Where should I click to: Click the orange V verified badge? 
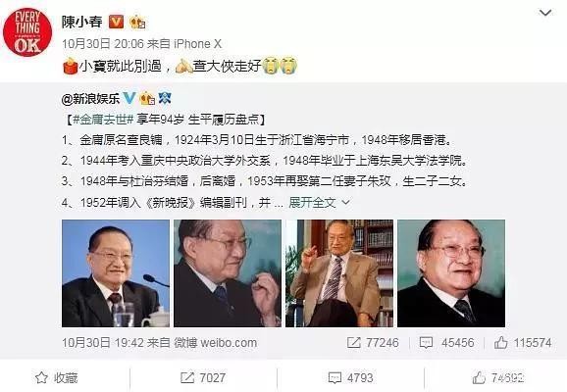point(116,22)
